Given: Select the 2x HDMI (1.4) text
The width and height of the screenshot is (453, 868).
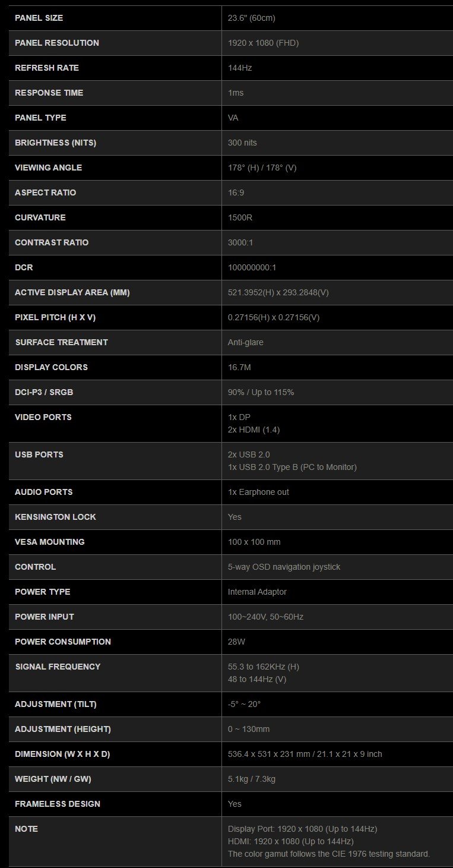Looking at the screenshot, I should click(255, 430).
